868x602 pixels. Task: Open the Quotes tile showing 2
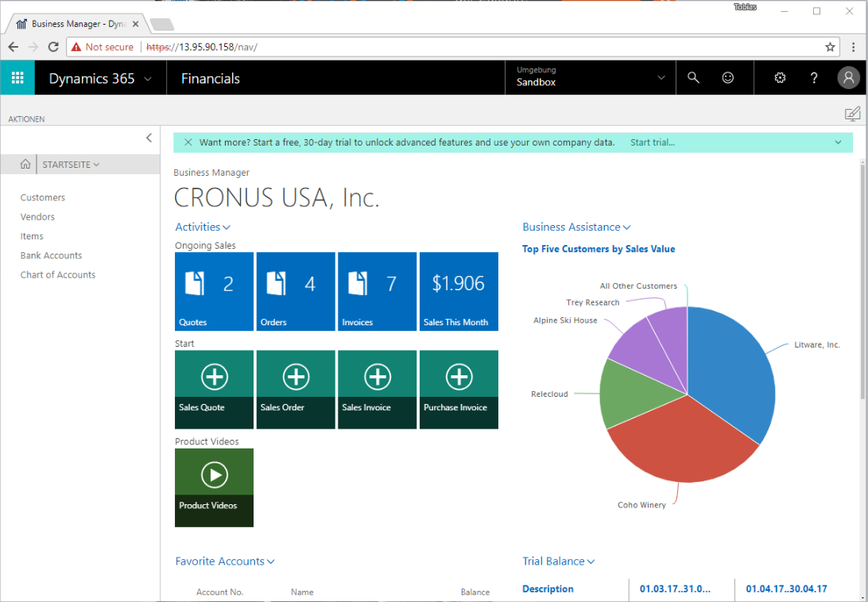pos(215,291)
